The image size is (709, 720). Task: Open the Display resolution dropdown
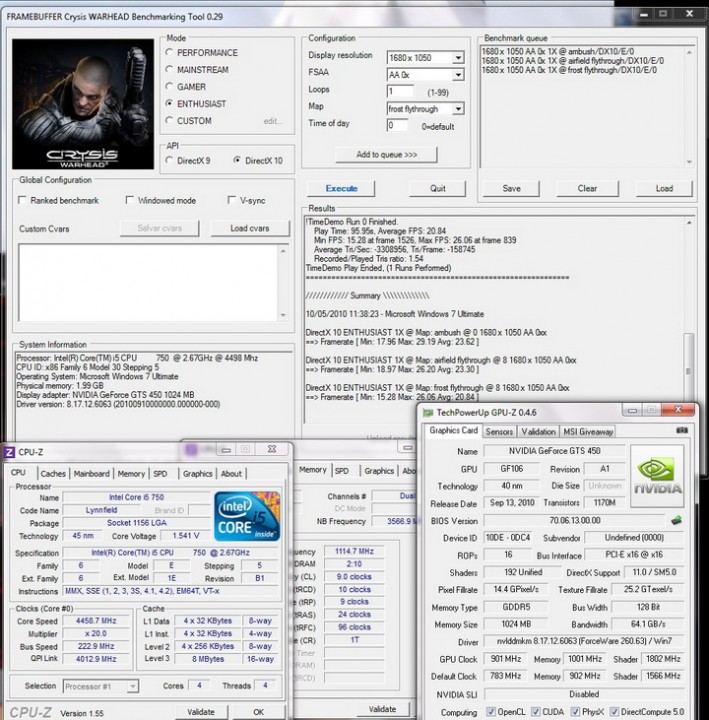click(458, 57)
